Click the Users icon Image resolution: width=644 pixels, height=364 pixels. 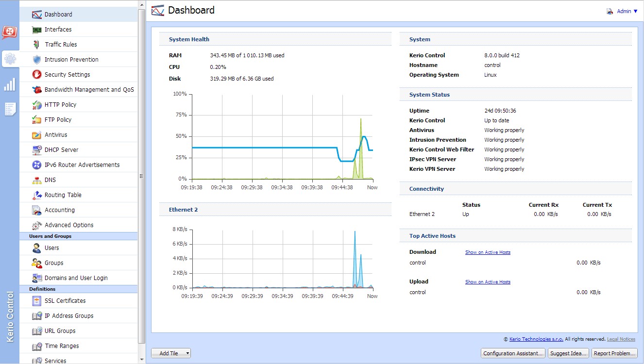37,248
